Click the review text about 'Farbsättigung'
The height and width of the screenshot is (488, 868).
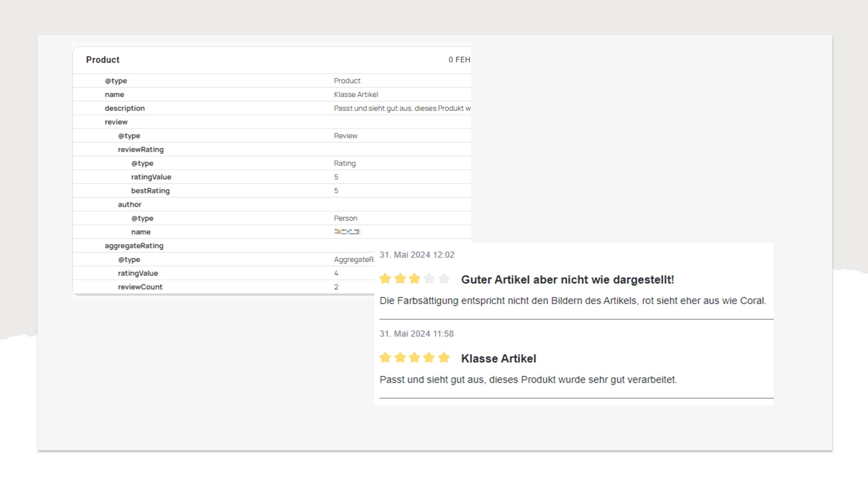(573, 301)
